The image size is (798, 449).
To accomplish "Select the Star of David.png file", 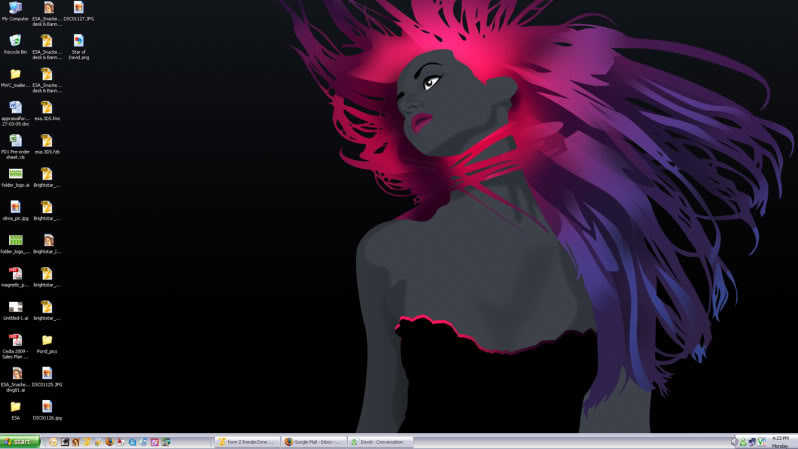I will 78,47.
